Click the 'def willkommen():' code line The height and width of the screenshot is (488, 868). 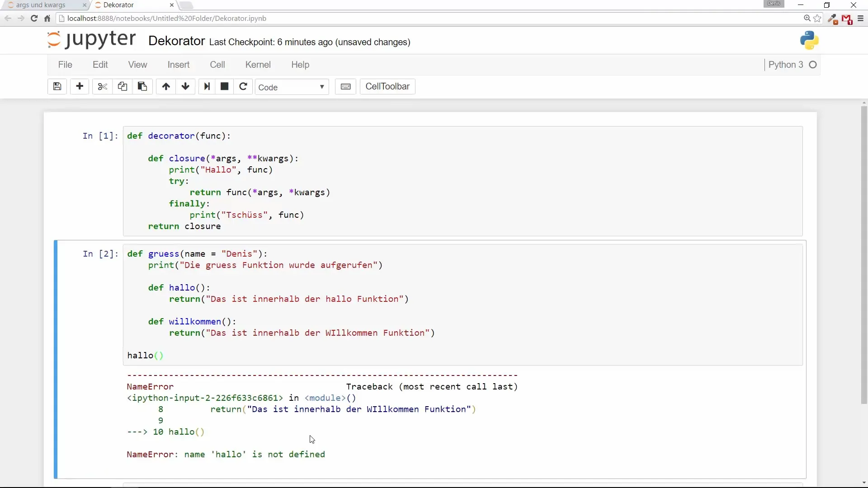[x=192, y=322]
